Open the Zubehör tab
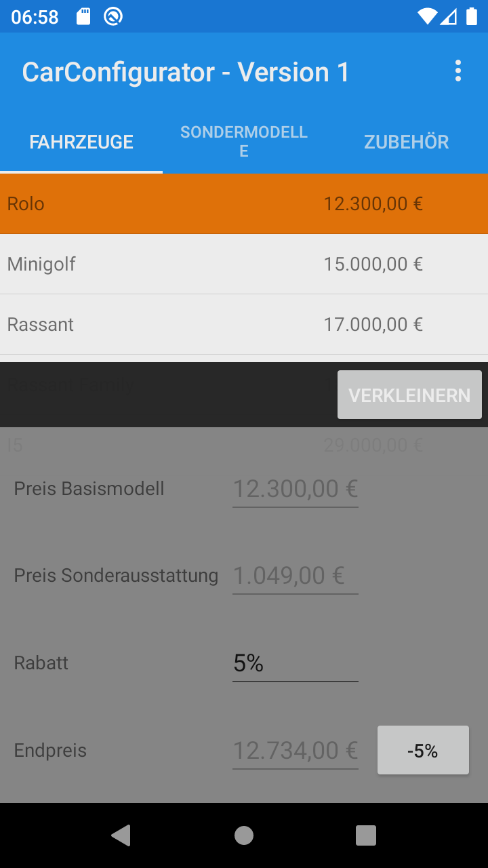Image resolution: width=488 pixels, height=868 pixels. (x=407, y=142)
